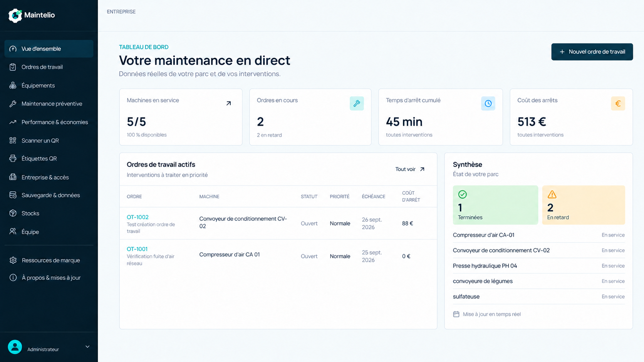
Task: Click the Scanner un QR icon
Action: coord(13,140)
